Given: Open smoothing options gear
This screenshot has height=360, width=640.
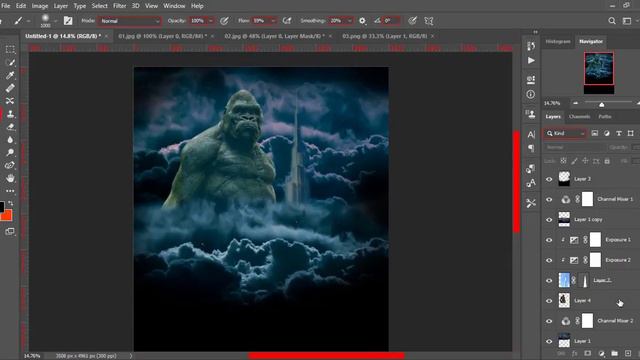Looking at the screenshot, I should pyautogui.click(x=362, y=21).
